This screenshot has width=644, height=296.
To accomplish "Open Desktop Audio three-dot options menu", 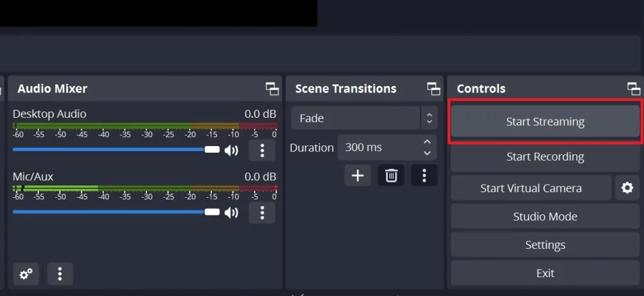I will [x=262, y=151].
